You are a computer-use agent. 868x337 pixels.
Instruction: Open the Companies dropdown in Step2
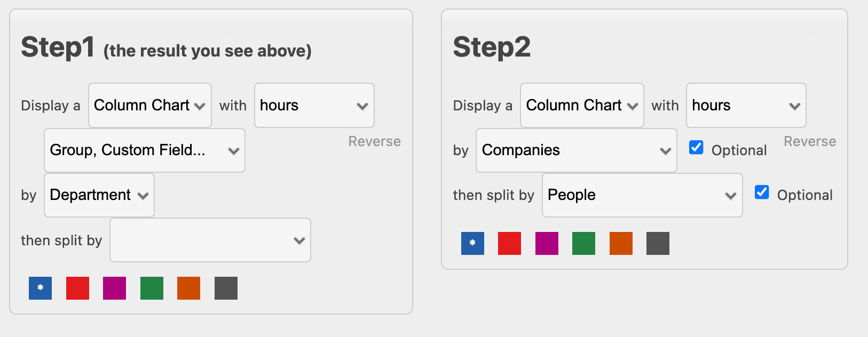(x=576, y=150)
